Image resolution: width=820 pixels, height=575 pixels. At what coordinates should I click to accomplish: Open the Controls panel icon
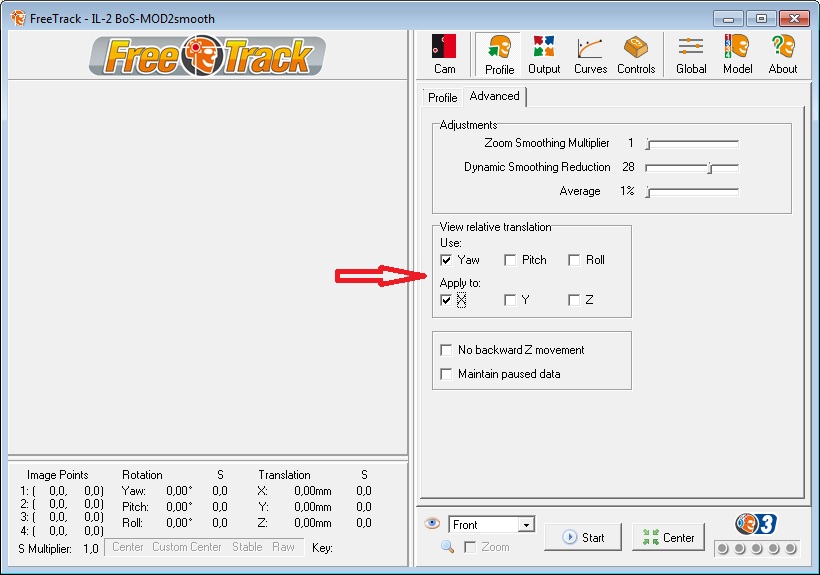click(x=636, y=54)
